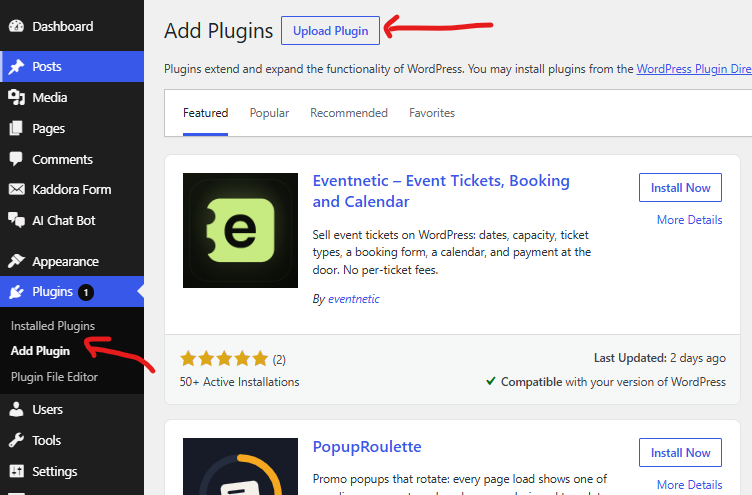
Task: Select Add Plugin submenu item
Action: (x=40, y=351)
